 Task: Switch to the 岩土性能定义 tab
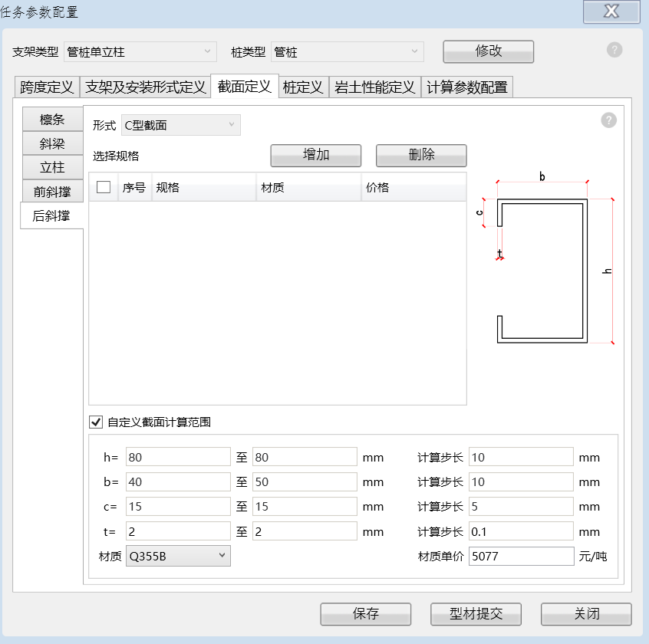coord(374,87)
